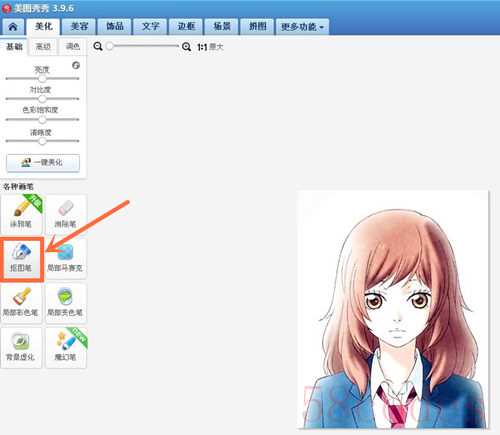Select the 消除笔 eraser pen tool
Image resolution: width=500 pixels, height=435 pixels.
[66, 214]
